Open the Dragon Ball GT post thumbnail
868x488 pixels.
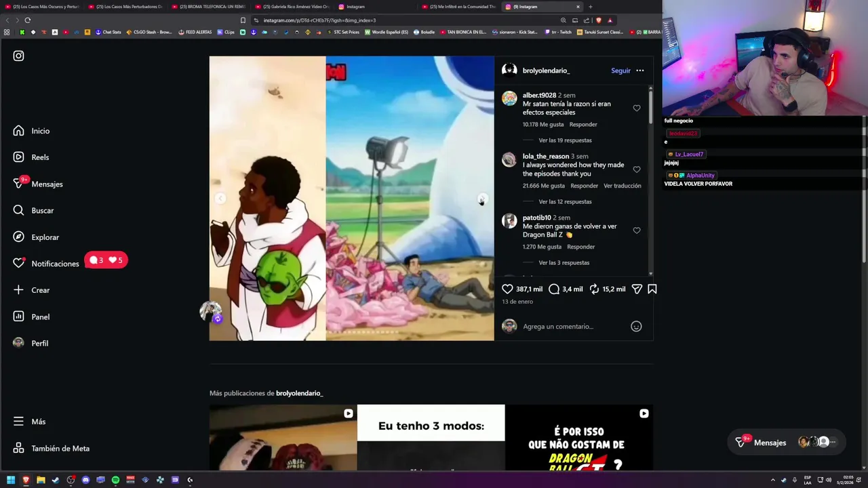579,437
